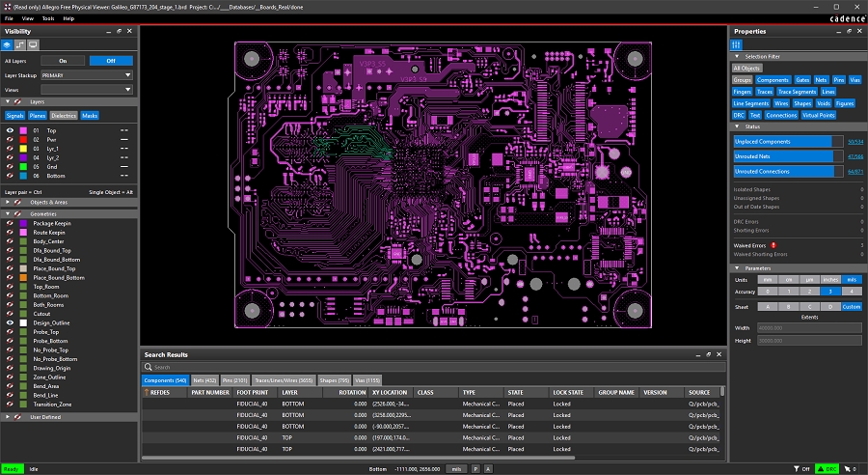
Task: Switch to the nets view icon in Visibility
Action: [21, 45]
